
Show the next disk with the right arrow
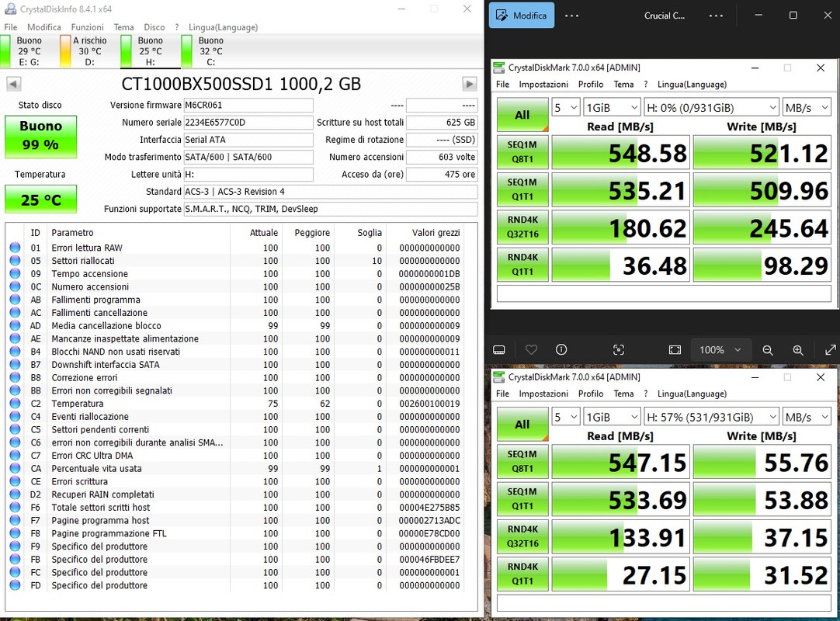click(469, 84)
